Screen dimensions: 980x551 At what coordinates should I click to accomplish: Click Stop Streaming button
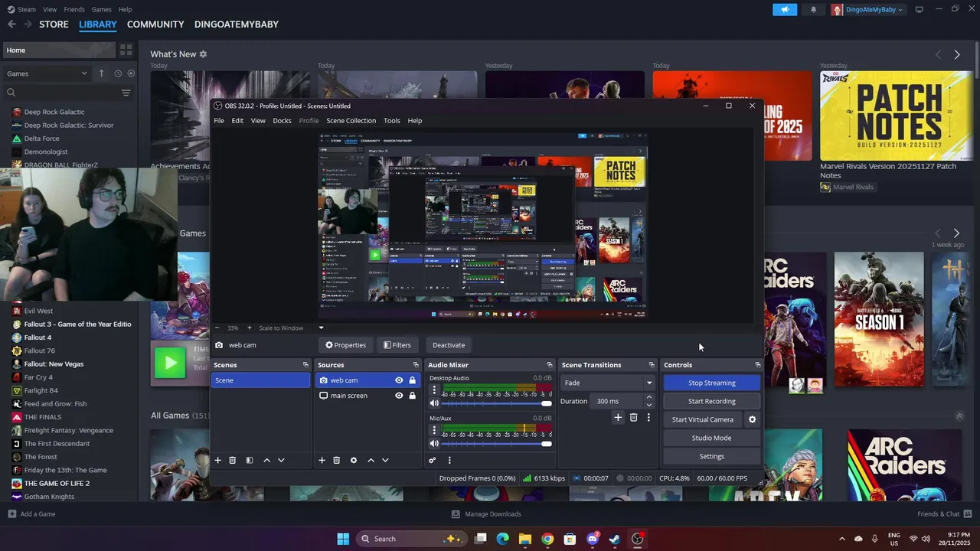point(711,383)
